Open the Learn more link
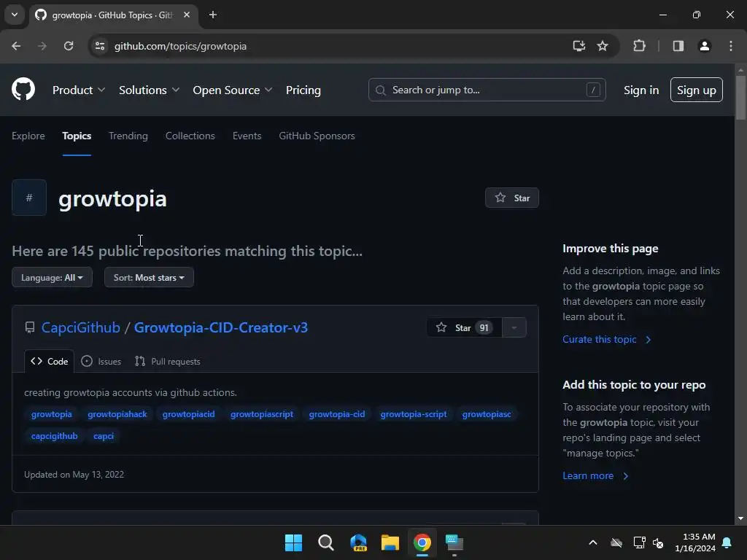This screenshot has width=747, height=560. [x=595, y=475]
